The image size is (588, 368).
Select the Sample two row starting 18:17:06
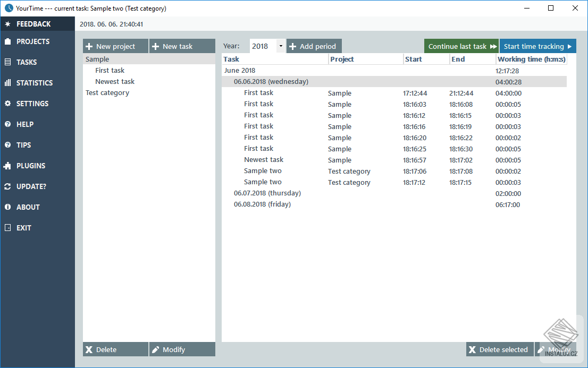pos(394,172)
